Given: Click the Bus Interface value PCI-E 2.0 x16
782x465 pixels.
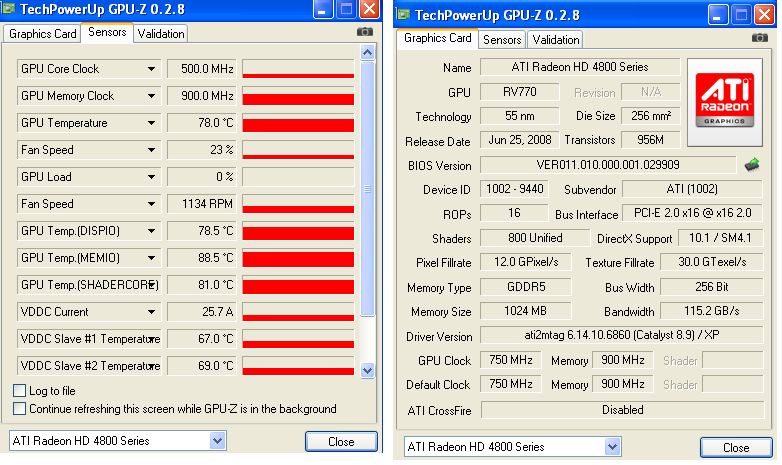Looking at the screenshot, I should pos(692,213).
